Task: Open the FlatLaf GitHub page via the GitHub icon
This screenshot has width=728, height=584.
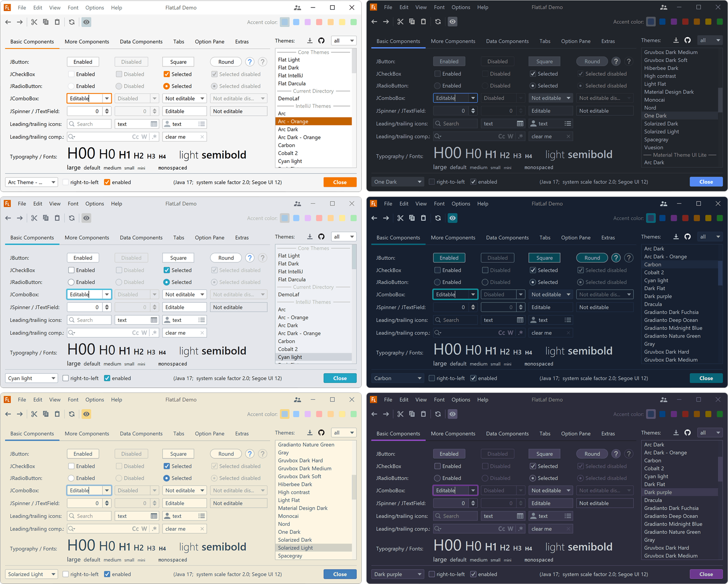Action: [x=321, y=40]
